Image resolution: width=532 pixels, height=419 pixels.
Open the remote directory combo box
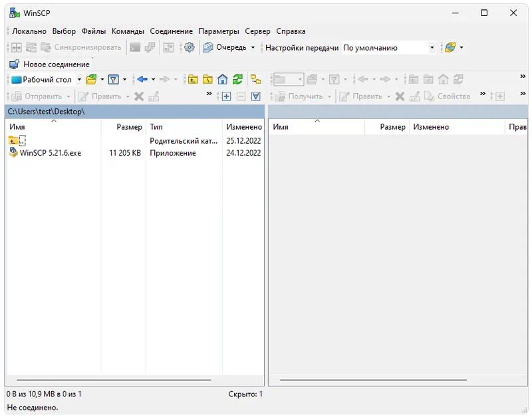point(289,80)
